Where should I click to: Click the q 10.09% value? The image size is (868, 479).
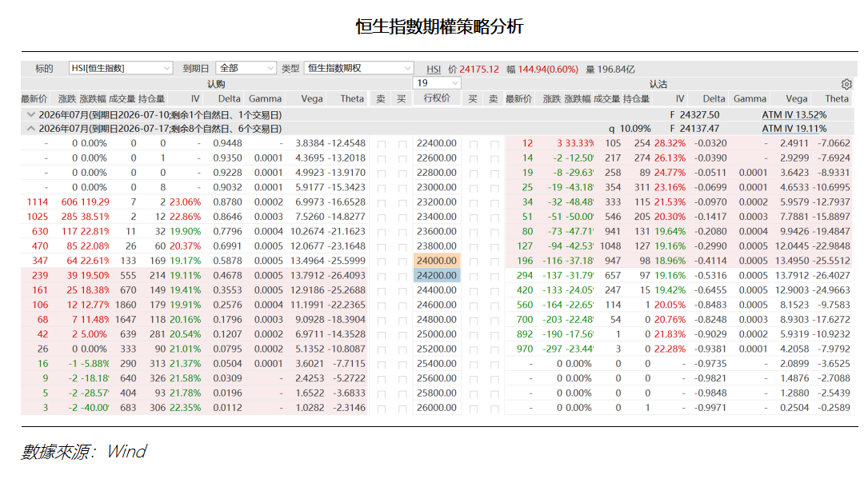(630, 128)
